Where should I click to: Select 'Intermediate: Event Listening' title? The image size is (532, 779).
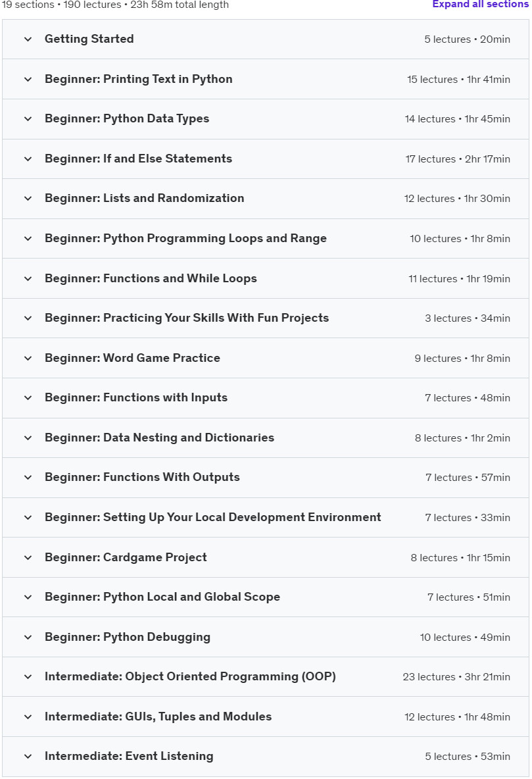pyautogui.click(x=129, y=756)
